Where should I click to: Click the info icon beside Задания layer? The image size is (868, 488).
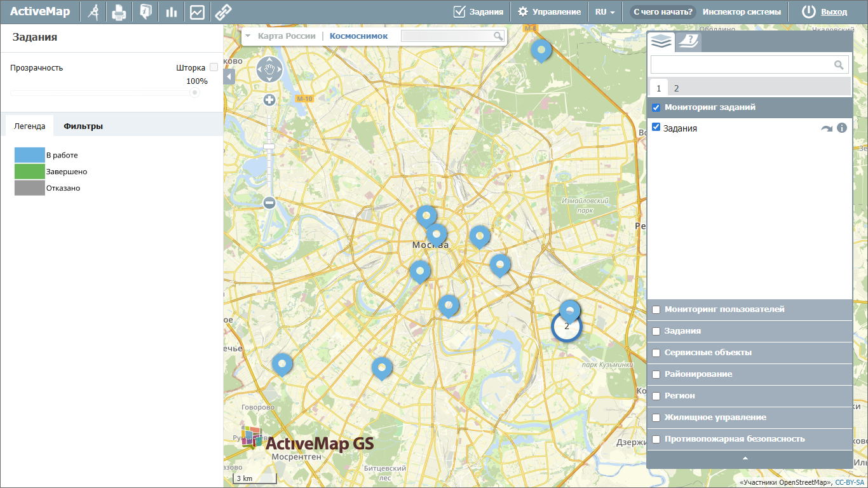(842, 128)
